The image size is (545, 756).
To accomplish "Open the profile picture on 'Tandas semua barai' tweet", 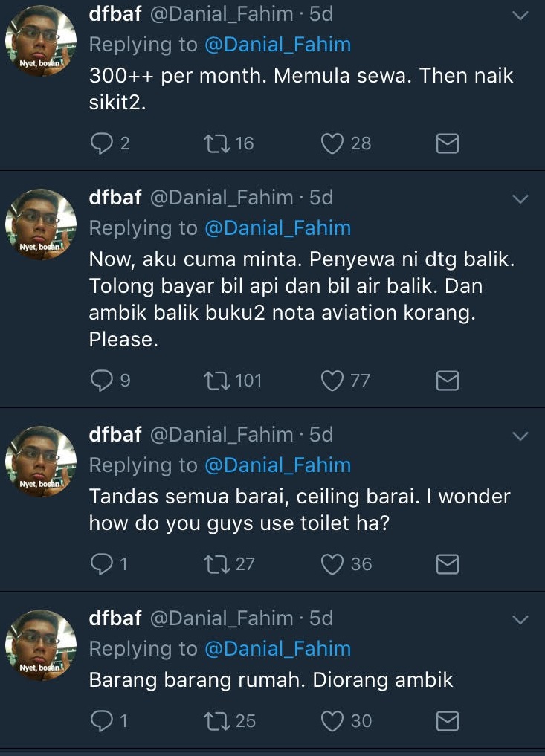I will [x=41, y=461].
